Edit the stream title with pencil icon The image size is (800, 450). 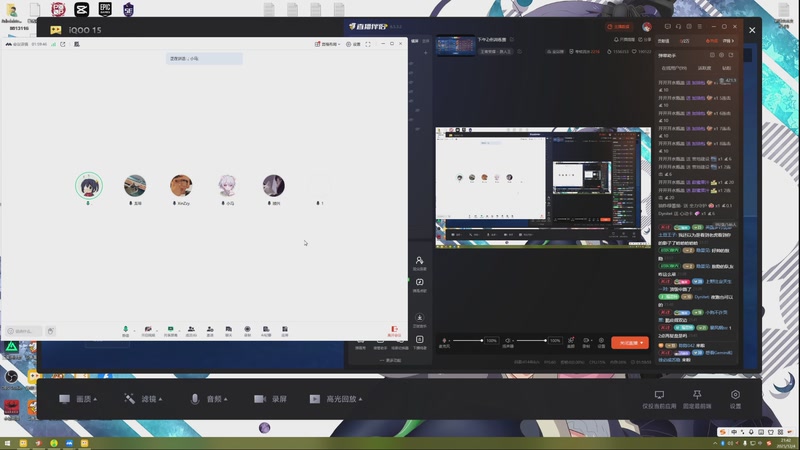(511, 39)
